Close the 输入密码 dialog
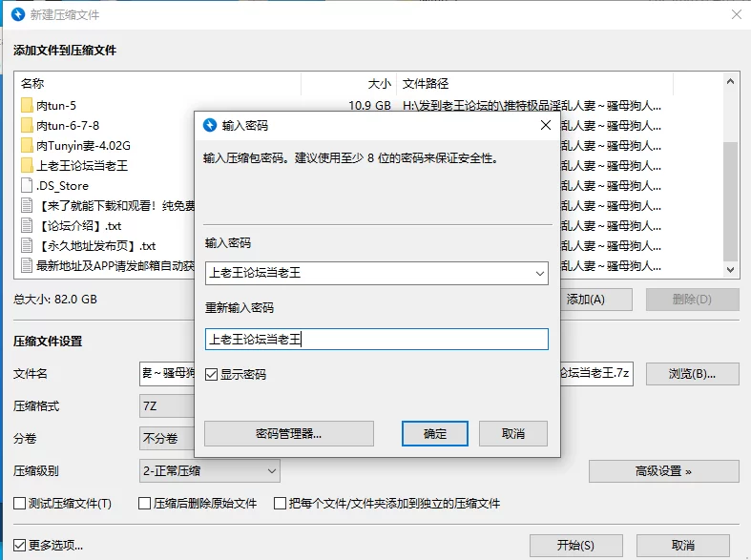Screen dimensions: 751x560 [546, 125]
